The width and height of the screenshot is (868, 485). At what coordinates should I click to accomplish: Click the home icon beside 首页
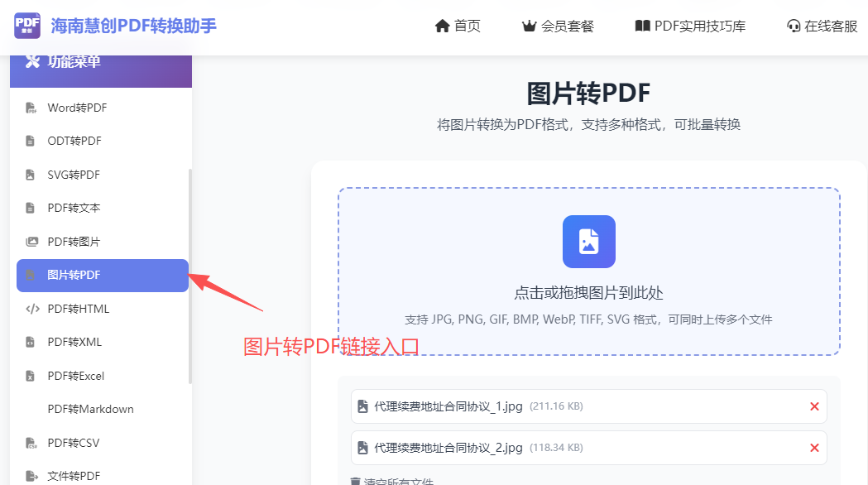pyautogui.click(x=443, y=26)
